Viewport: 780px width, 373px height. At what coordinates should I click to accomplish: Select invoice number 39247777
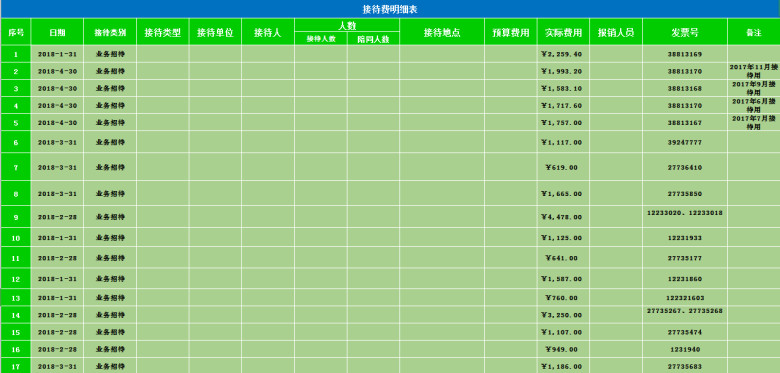[685, 142]
